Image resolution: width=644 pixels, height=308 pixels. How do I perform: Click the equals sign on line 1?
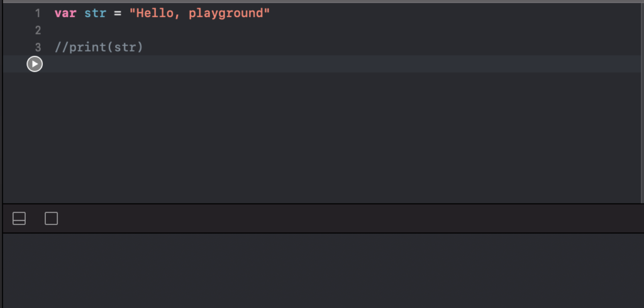(118, 14)
